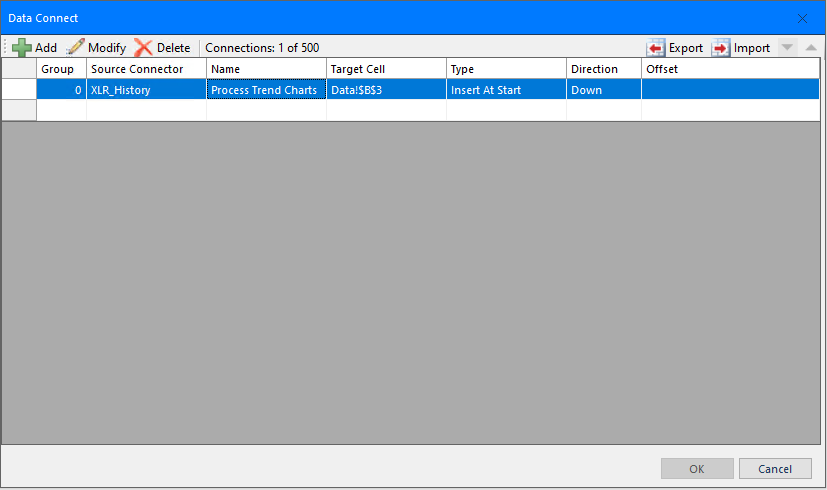Sort by the Group column header
The image size is (827, 490).
61,69
